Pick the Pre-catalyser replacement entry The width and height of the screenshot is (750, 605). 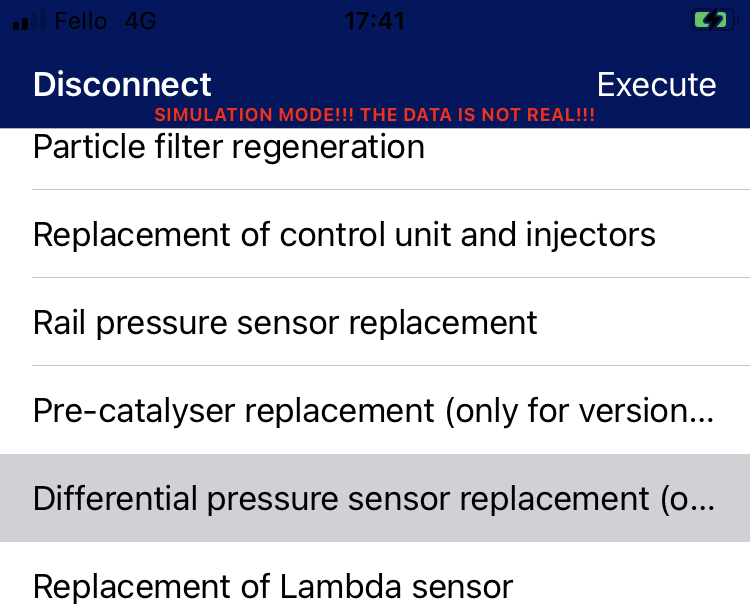[x=375, y=410]
